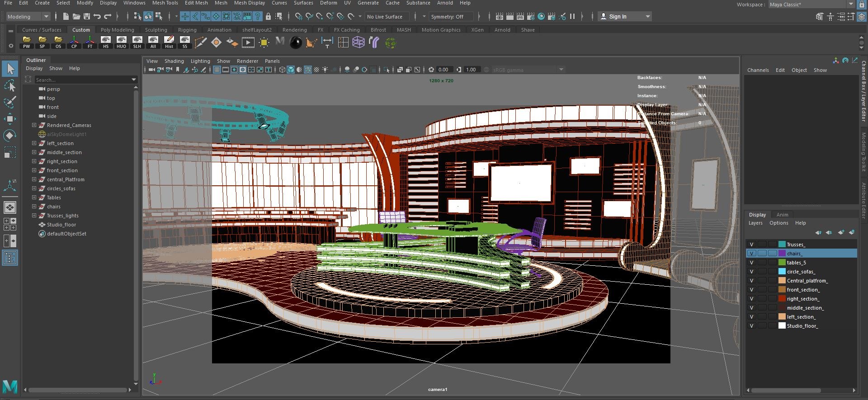
Task: Toggle visibility V of right_section_ layer
Action: pos(751,299)
